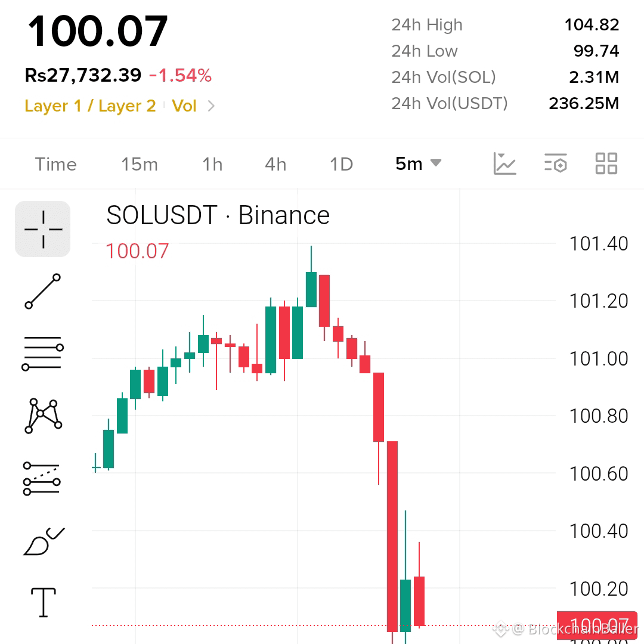Select the XABCD pattern tool

coord(43,416)
